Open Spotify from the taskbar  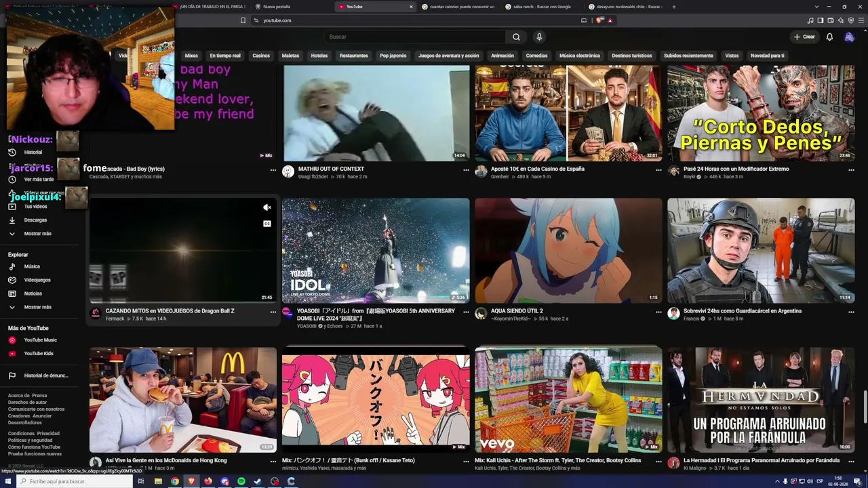(x=241, y=481)
